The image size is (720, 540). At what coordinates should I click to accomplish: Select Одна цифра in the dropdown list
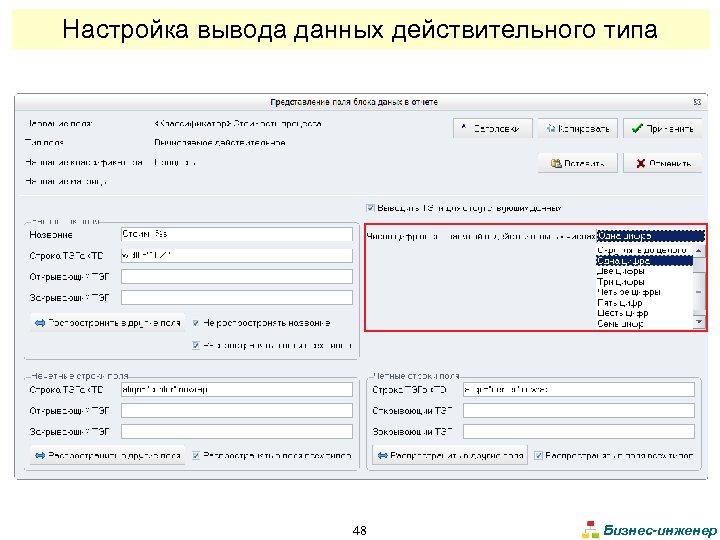[644, 261]
